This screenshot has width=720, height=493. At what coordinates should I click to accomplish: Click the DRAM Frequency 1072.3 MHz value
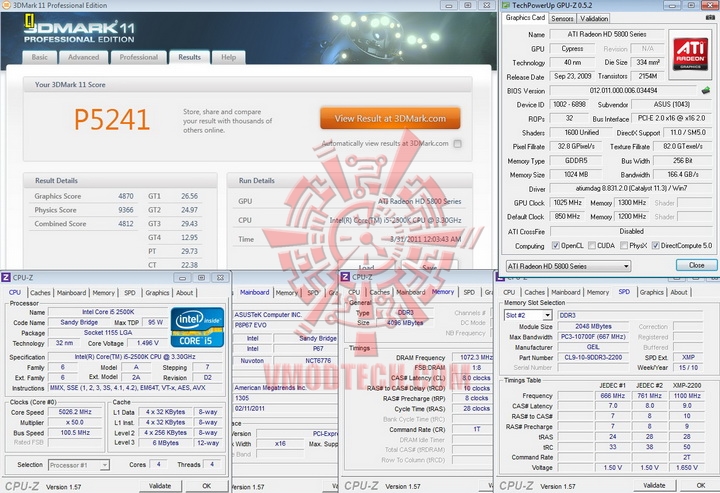472,357
